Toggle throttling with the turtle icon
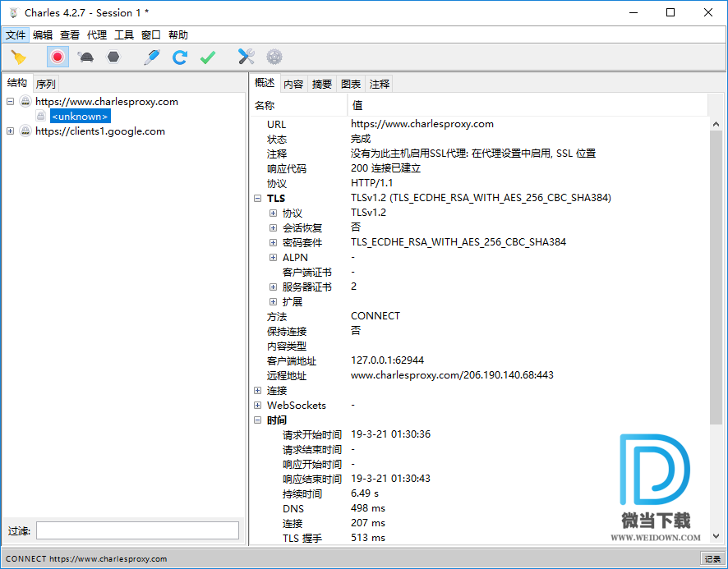The image size is (728, 569). 85,57
